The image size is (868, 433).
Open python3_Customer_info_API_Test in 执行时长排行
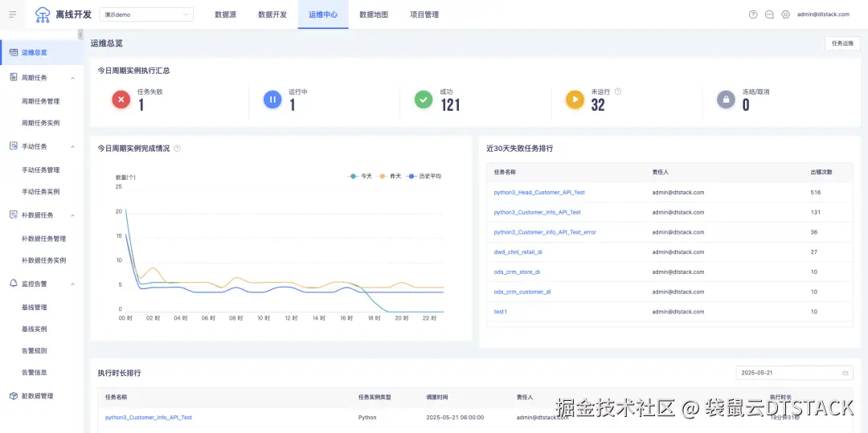pyautogui.click(x=149, y=418)
